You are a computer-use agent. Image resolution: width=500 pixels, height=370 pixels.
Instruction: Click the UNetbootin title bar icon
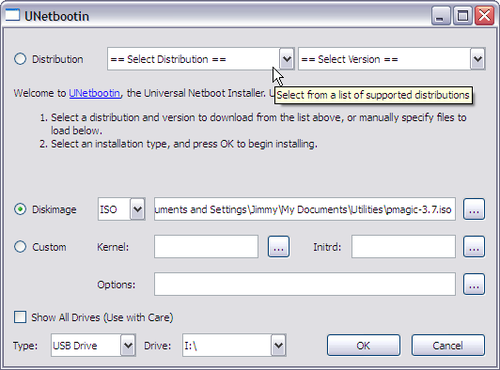(x=12, y=16)
